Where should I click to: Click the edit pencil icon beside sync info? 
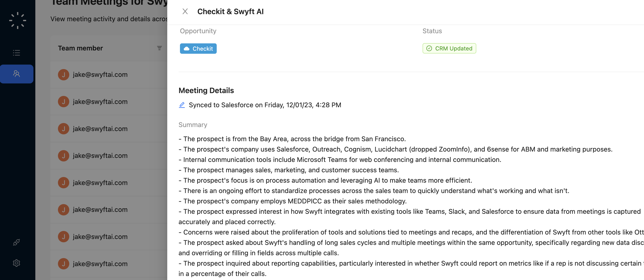182,105
